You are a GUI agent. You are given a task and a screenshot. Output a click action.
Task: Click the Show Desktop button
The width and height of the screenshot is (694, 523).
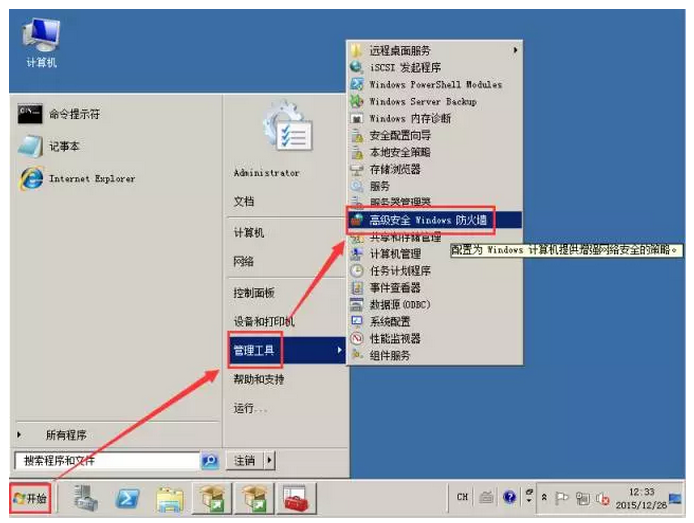click(676, 499)
